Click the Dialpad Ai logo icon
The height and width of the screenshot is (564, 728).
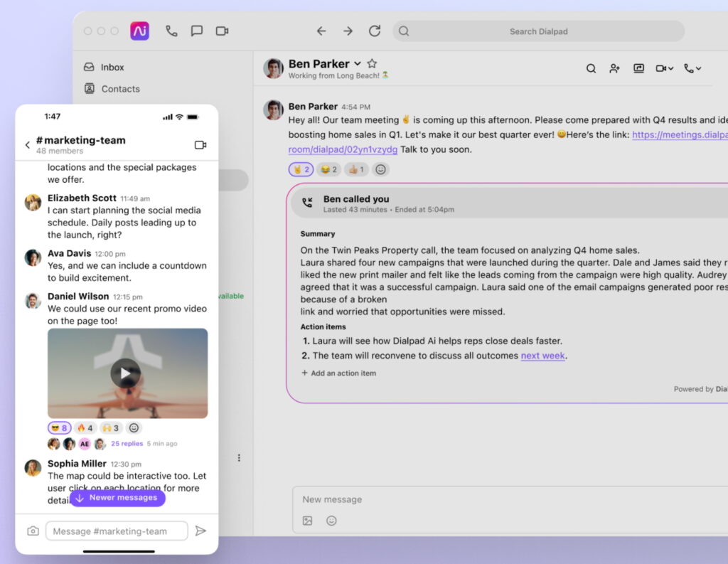140,31
